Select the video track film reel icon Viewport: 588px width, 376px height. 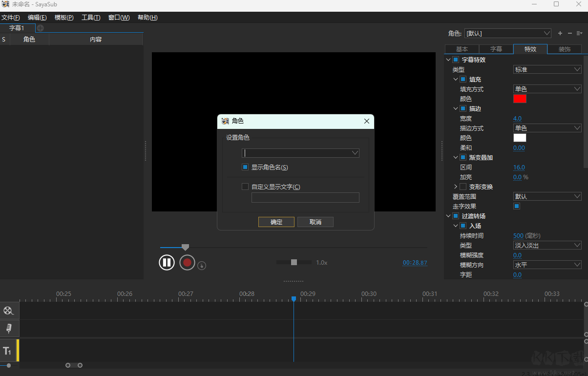click(x=9, y=310)
